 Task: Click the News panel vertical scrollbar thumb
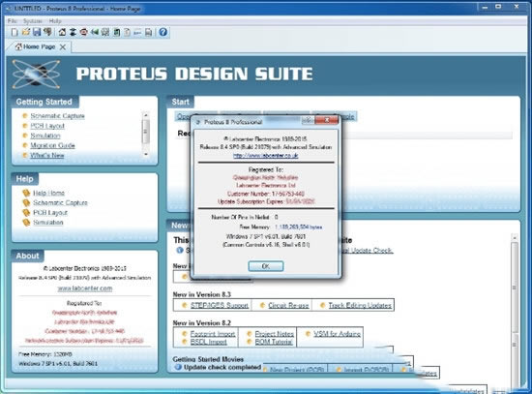tap(515, 287)
